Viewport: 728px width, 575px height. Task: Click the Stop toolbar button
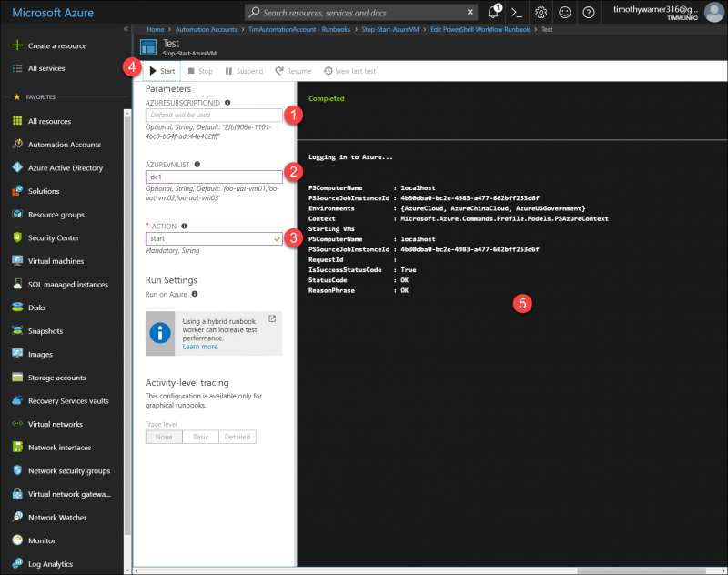[x=200, y=71]
